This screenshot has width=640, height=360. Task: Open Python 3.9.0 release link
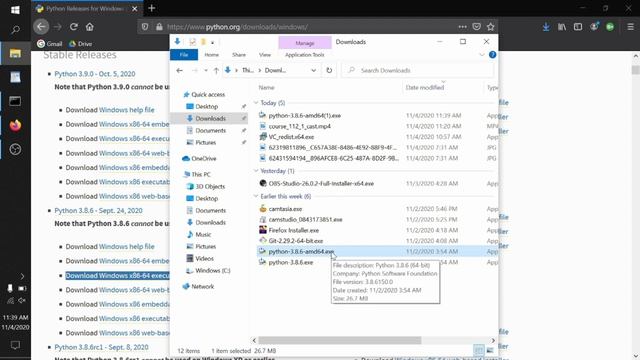(x=95, y=74)
